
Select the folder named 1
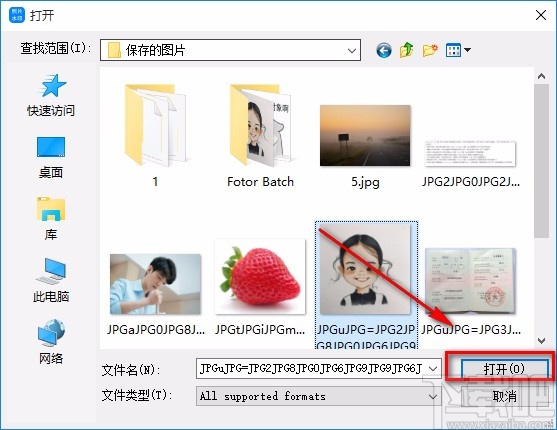pyautogui.click(x=155, y=135)
